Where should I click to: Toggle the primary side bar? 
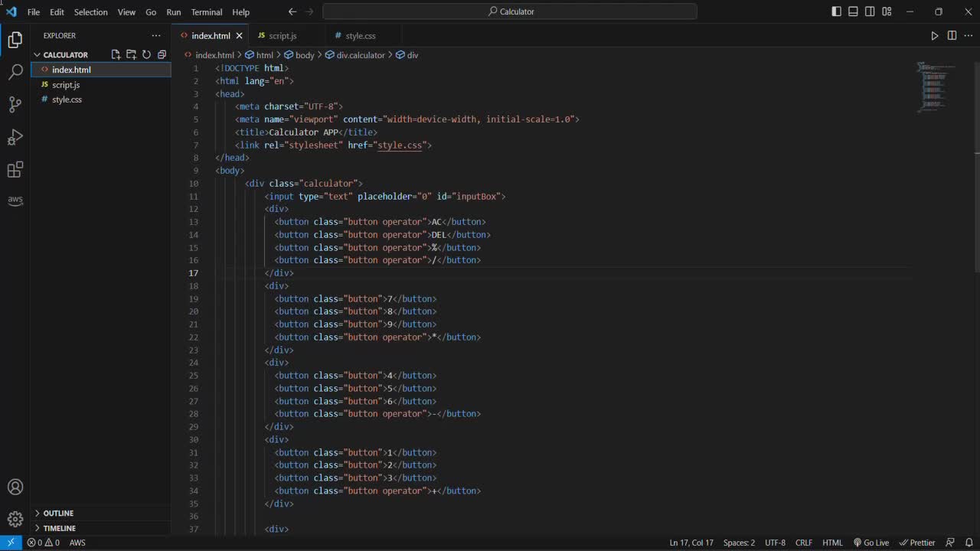coord(836,11)
